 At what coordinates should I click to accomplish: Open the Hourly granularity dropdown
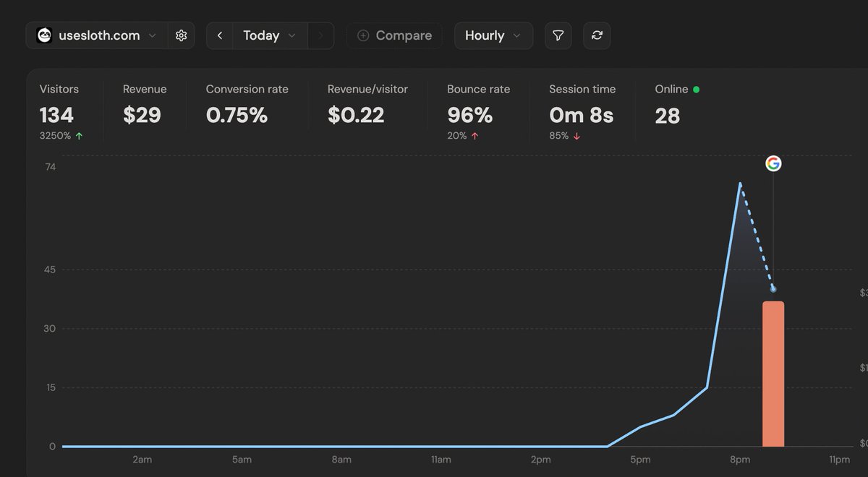coord(493,35)
